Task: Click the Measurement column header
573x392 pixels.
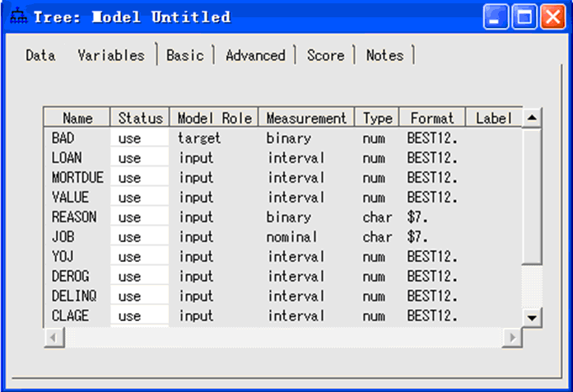Action: pyautogui.click(x=305, y=119)
